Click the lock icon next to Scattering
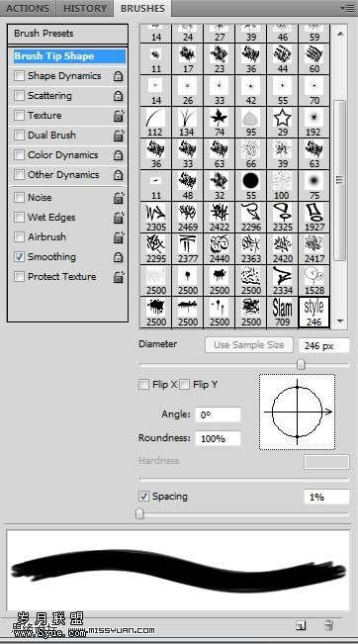The height and width of the screenshot is (644, 358). click(x=119, y=96)
